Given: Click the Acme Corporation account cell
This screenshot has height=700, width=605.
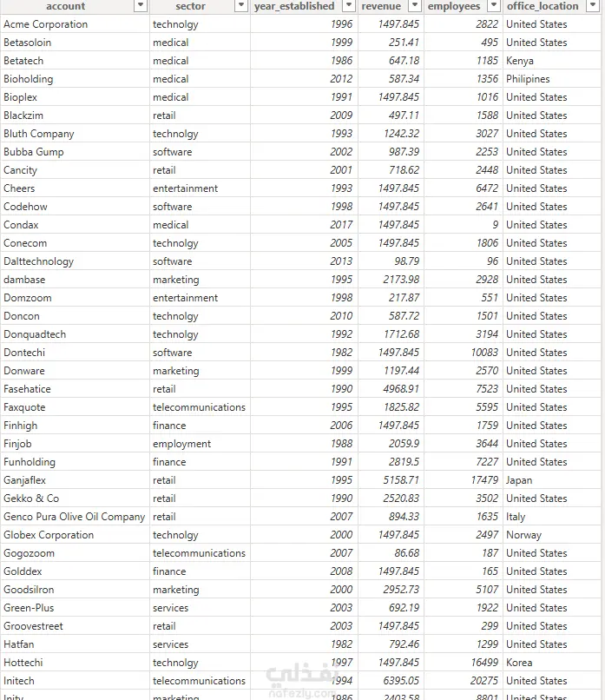Looking at the screenshot, I should pos(75,24).
